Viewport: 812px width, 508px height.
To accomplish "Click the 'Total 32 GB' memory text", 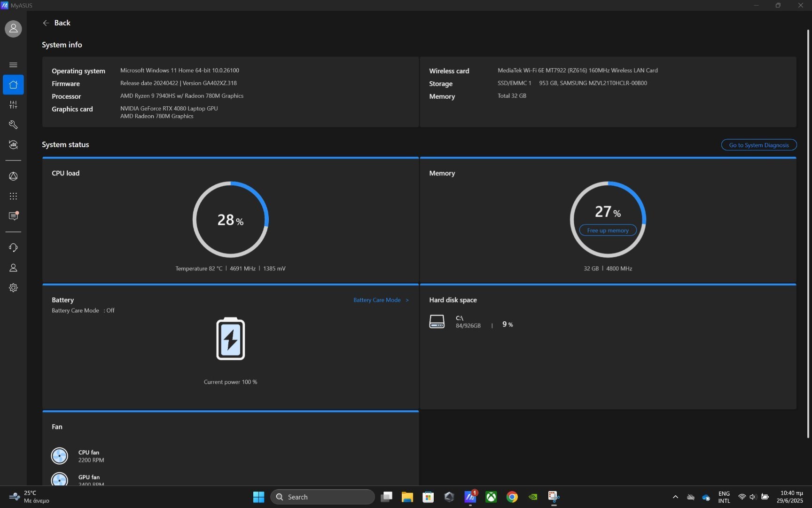I will click(x=512, y=96).
